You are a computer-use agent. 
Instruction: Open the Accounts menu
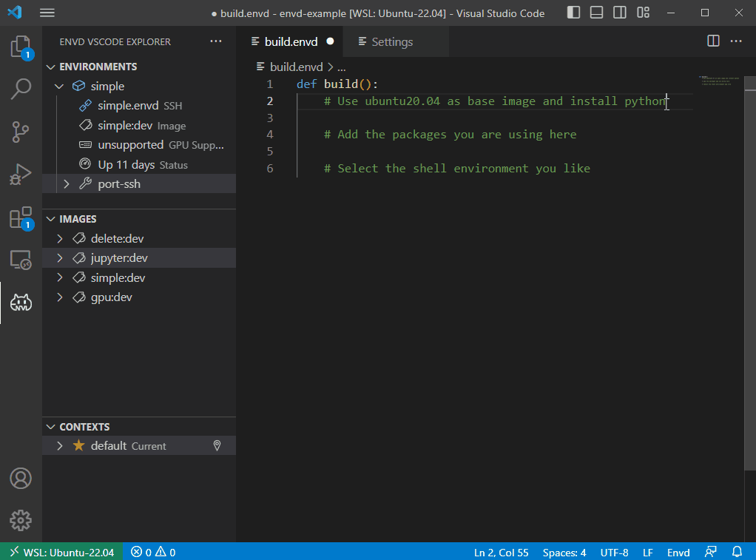click(x=21, y=479)
